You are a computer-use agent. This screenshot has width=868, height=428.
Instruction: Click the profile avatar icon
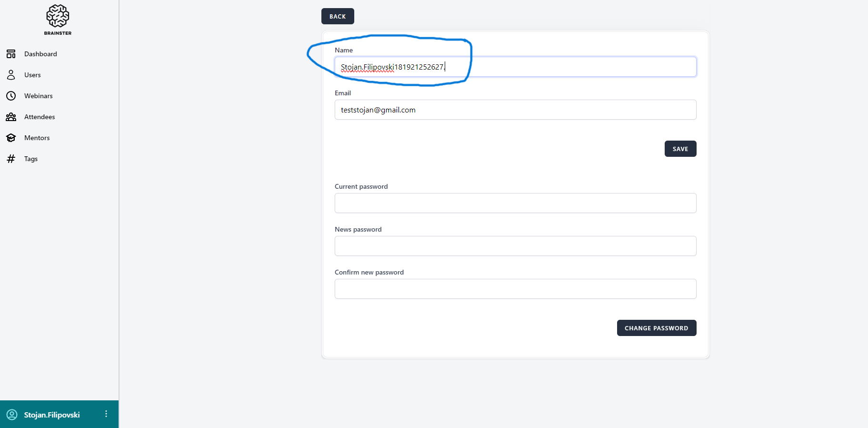pos(12,415)
